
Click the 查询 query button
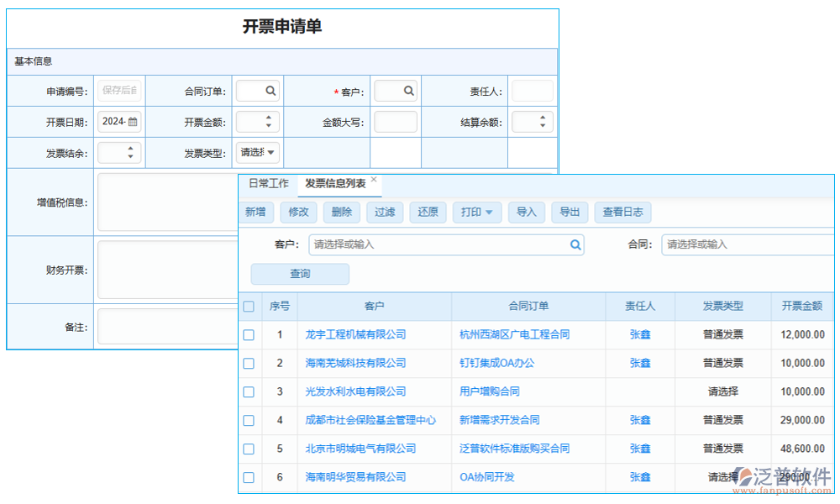point(299,274)
